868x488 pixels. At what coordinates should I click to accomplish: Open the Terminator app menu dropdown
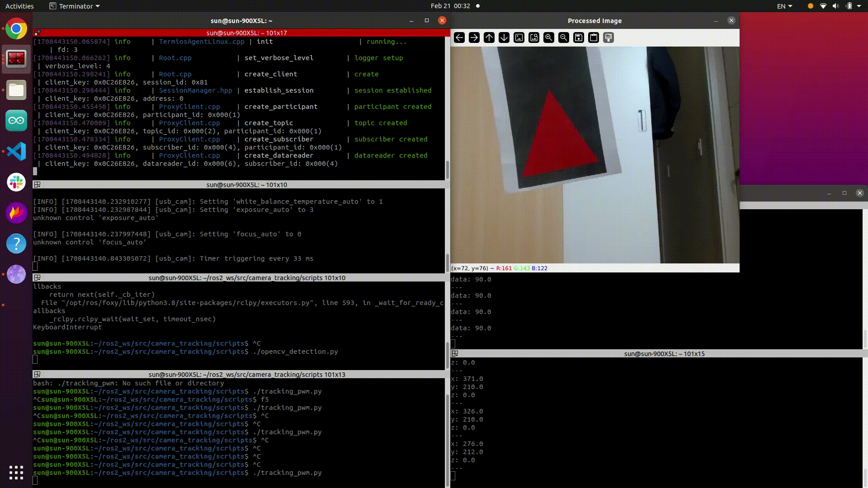click(x=75, y=6)
